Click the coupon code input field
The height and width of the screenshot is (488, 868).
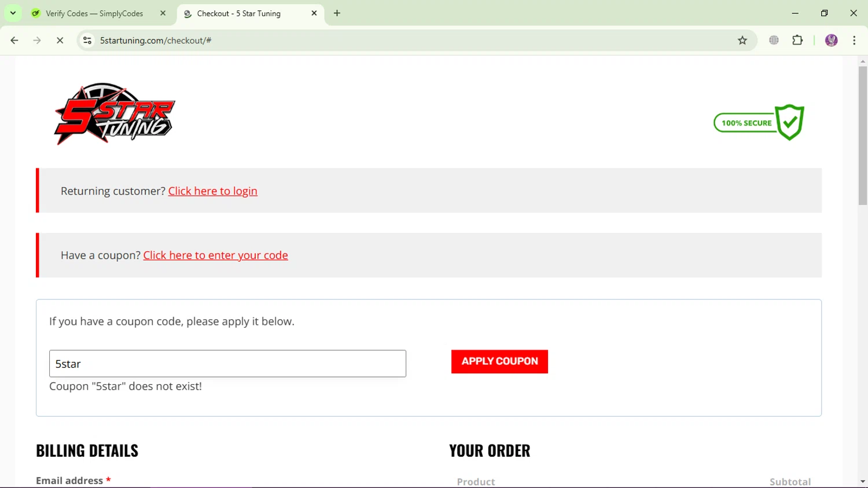click(x=227, y=364)
